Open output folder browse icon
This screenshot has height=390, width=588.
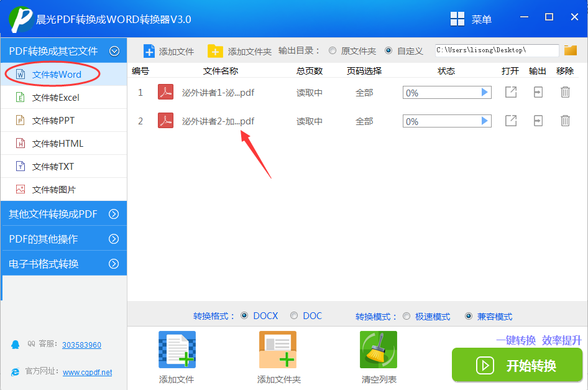[x=571, y=50]
